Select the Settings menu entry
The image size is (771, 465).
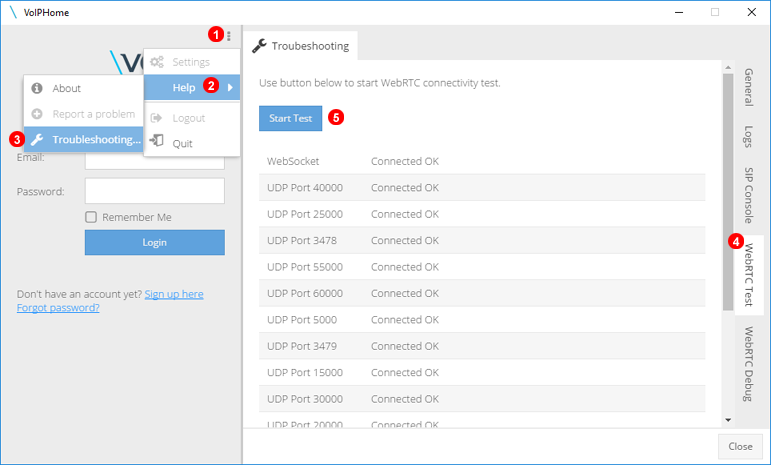pyautogui.click(x=192, y=62)
